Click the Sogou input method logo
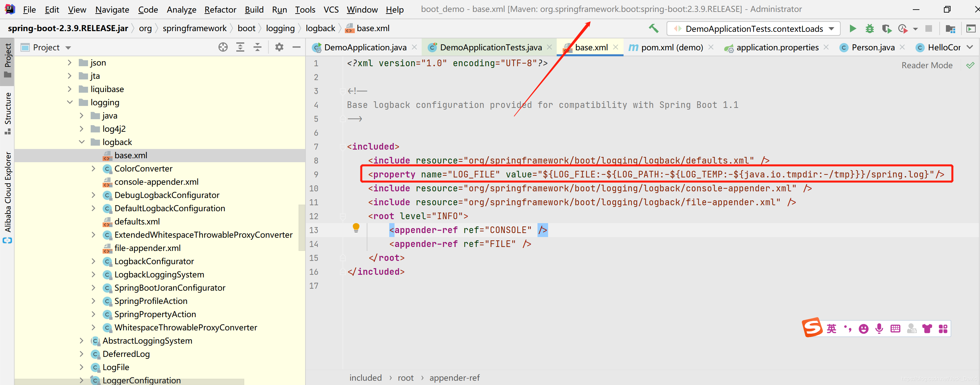Screen dimensions: 980x385 [812, 327]
